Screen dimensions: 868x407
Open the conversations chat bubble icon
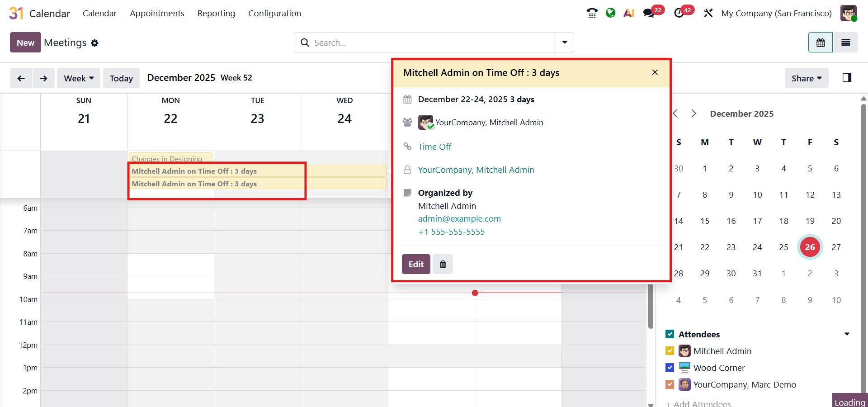click(649, 13)
